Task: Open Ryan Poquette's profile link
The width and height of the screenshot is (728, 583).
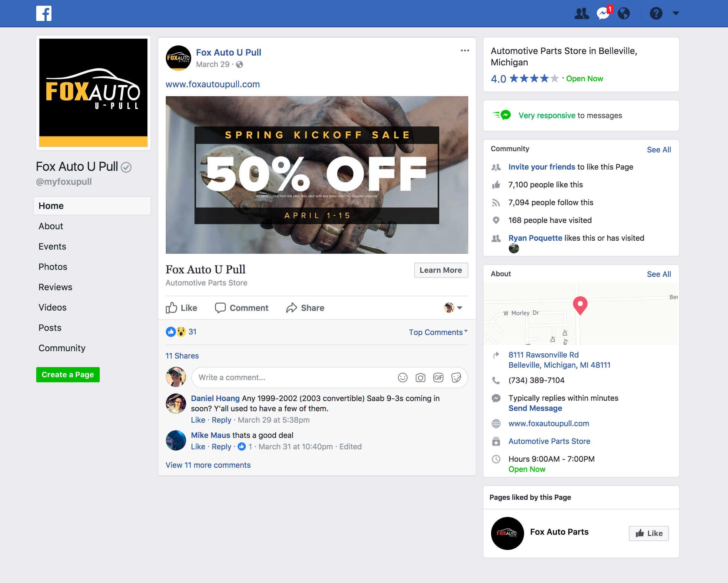Action: click(535, 238)
